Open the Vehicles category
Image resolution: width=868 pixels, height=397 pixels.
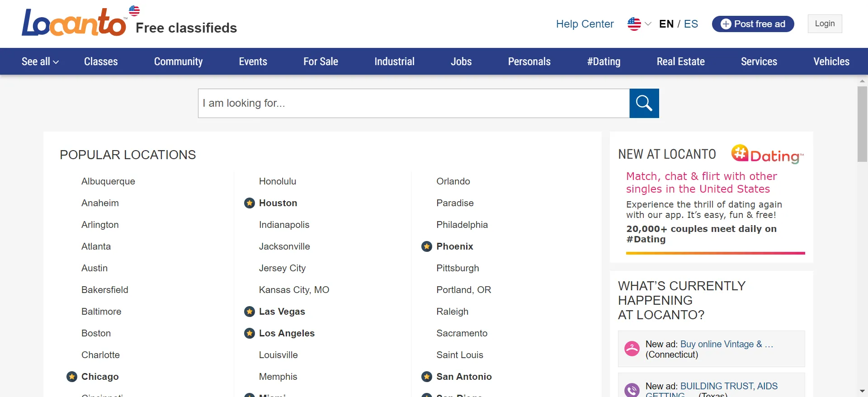click(x=831, y=61)
